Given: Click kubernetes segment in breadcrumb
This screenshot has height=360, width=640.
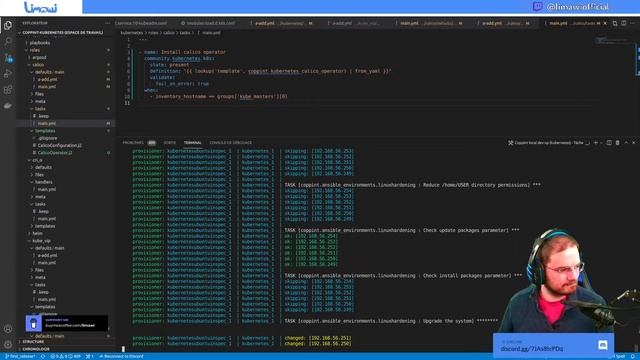Looking at the screenshot, I should pos(131,33).
